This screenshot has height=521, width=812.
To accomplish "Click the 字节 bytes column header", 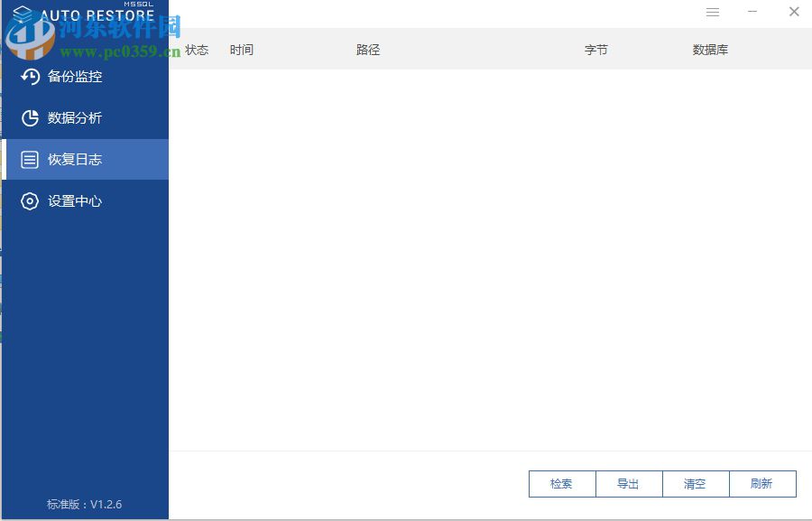I will [595, 50].
